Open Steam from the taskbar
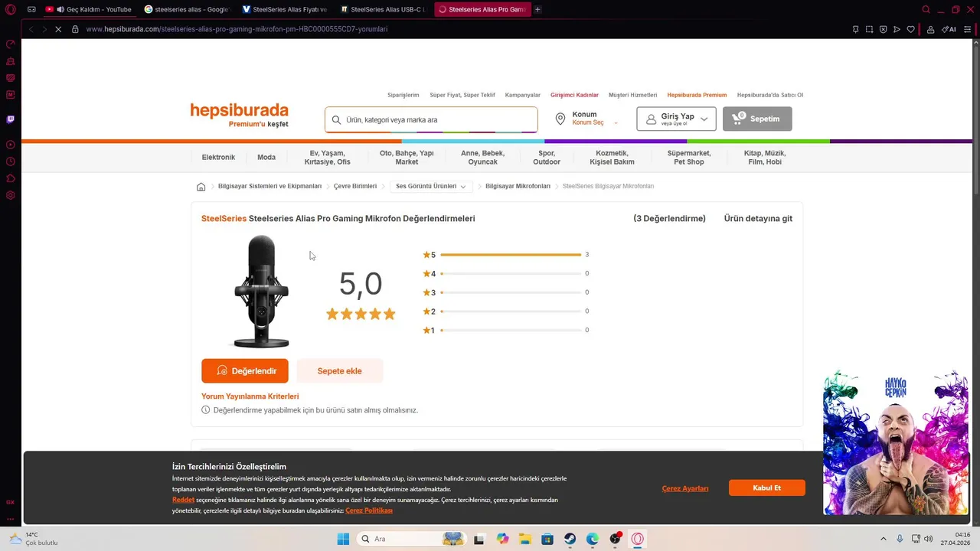This screenshot has width=980, height=551. [x=570, y=539]
